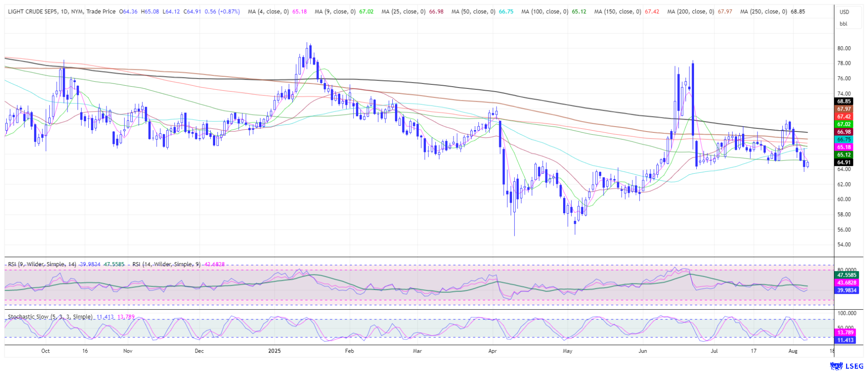The height and width of the screenshot is (371, 868).
Task: Select the 11.413 stochastic value tag
Action: click(845, 340)
